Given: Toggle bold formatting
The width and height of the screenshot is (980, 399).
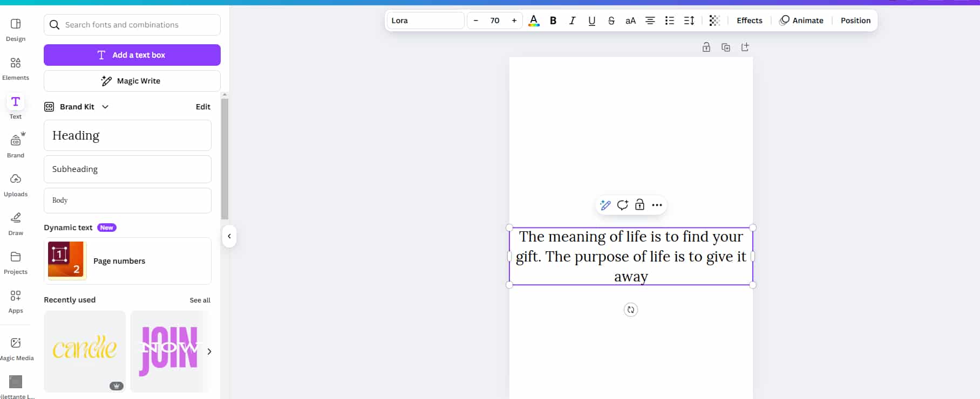Looking at the screenshot, I should (553, 20).
